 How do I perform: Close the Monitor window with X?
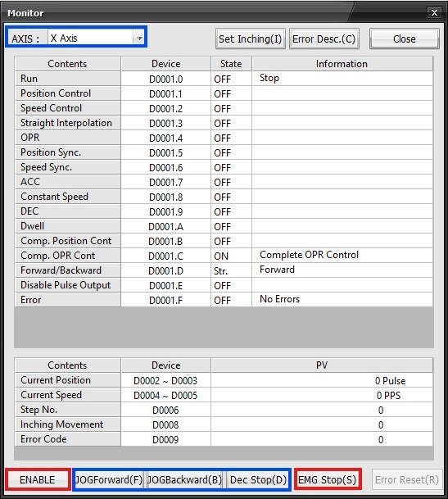click(x=434, y=13)
